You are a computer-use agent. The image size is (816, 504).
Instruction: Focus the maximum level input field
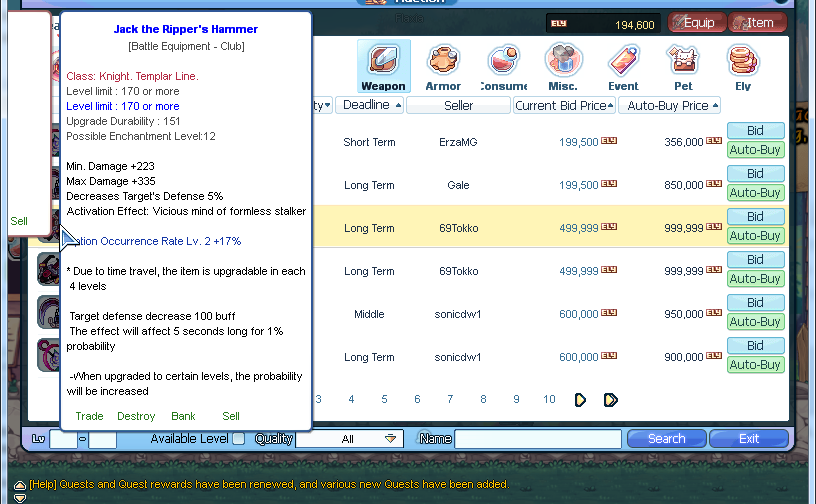point(102,439)
